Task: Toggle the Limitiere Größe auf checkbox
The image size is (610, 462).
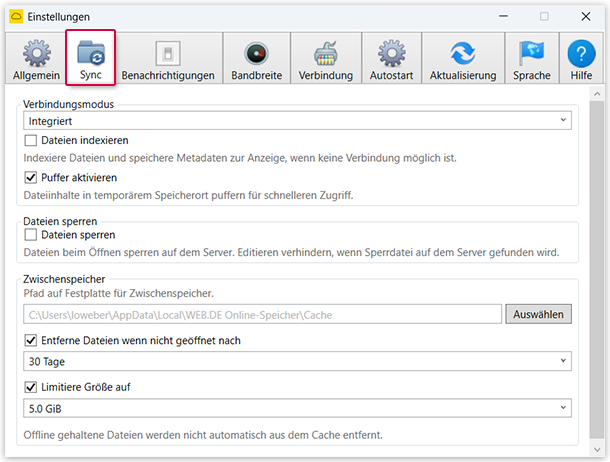Action: coord(31,387)
